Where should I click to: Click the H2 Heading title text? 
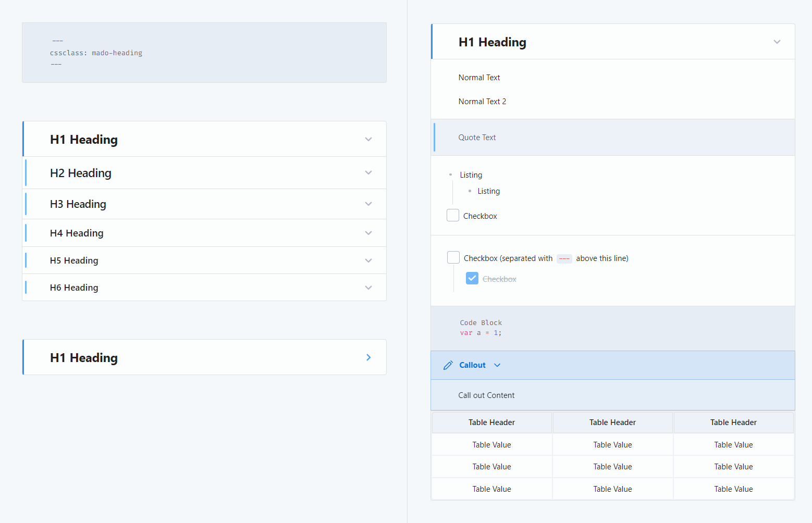coord(81,173)
